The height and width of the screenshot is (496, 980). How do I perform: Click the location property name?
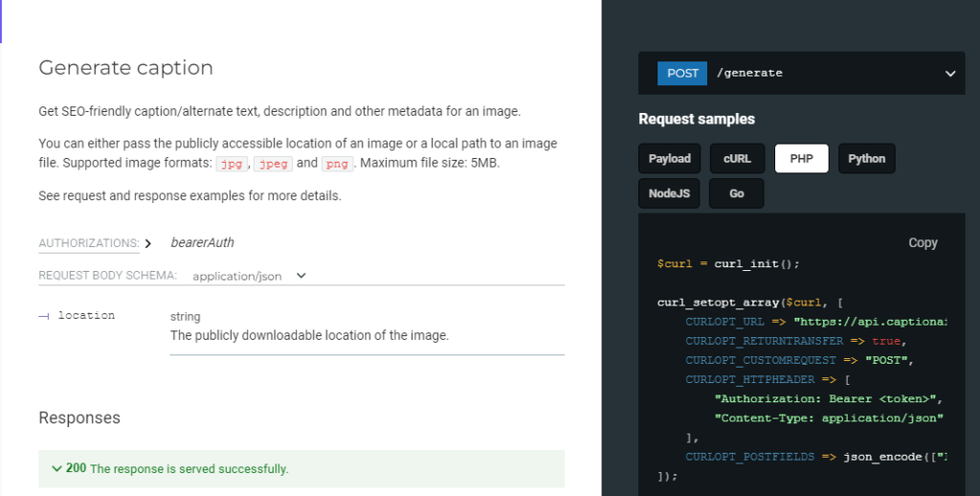pyautogui.click(x=86, y=316)
